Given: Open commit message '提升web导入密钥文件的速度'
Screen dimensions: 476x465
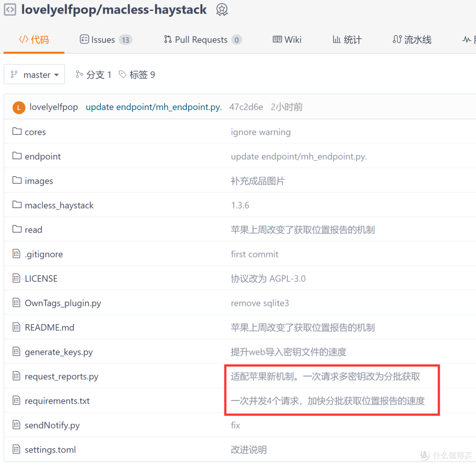Looking at the screenshot, I should 288,352.
